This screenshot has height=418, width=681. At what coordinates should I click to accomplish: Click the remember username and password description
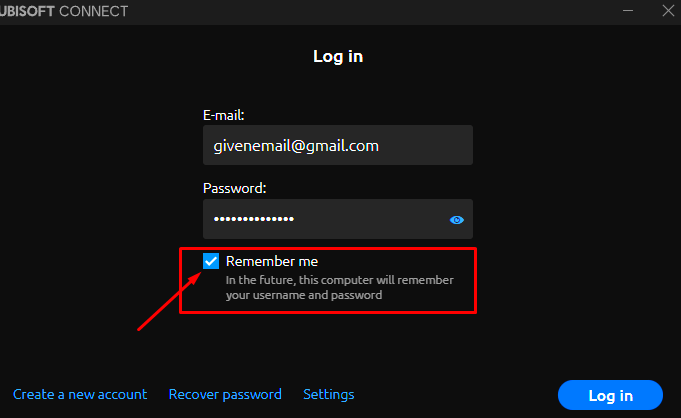coord(340,287)
